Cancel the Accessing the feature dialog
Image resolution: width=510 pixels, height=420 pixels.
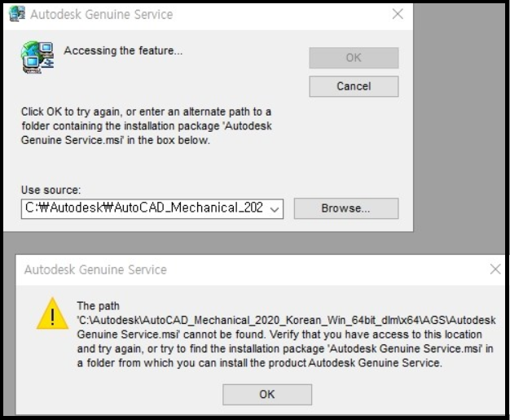pyautogui.click(x=354, y=86)
